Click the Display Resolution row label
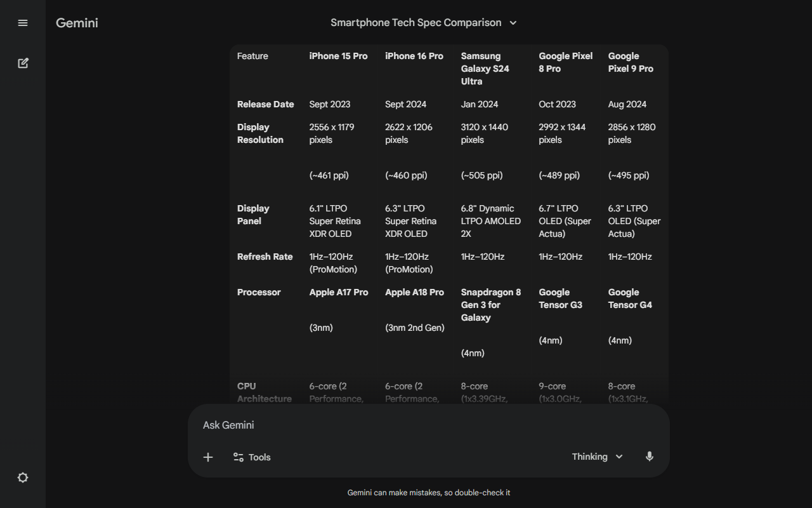The height and width of the screenshot is (508, 812). tap(260, 133)
